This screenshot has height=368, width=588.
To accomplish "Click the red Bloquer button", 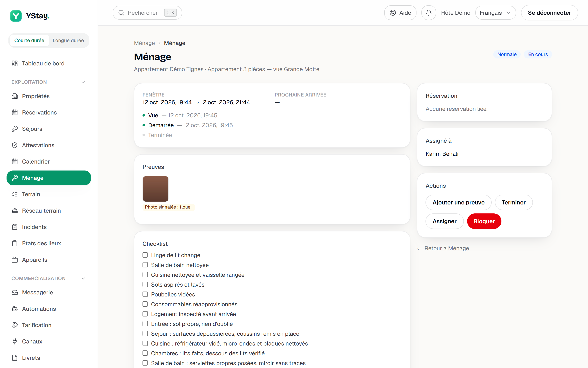I will pyautogui.click(x=484, y=221).
